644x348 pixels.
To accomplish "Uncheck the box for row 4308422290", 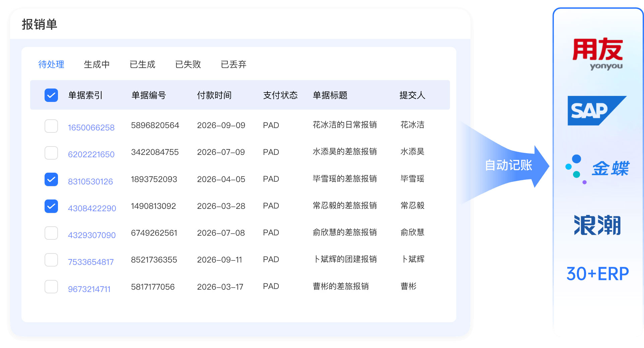I will pos(51,206).
